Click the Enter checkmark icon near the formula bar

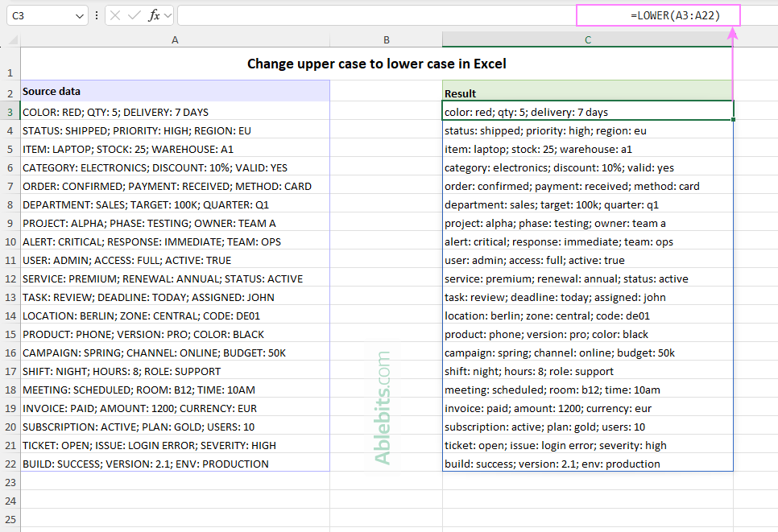coord(133,14)
